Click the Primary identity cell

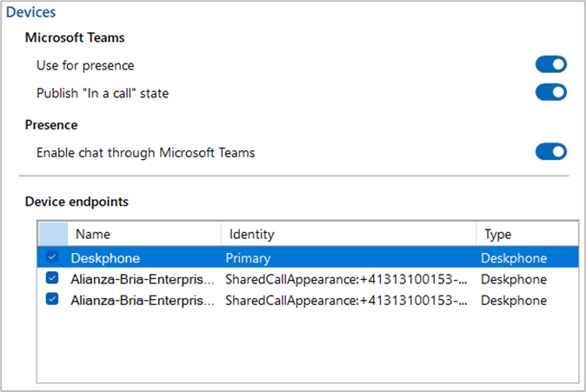[x=248, y=258]
